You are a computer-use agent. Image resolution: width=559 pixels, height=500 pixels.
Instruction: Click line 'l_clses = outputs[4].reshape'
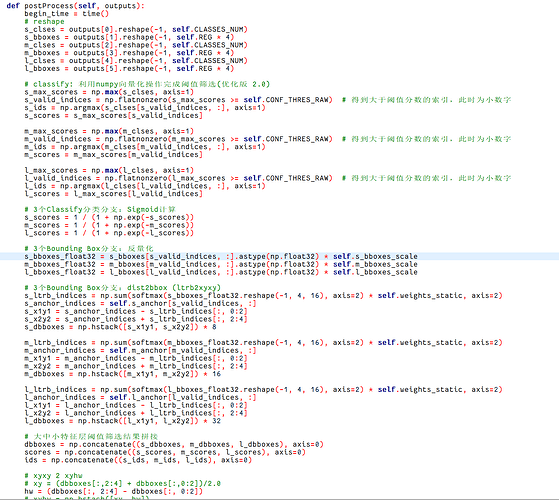click(x=136, y=61)
